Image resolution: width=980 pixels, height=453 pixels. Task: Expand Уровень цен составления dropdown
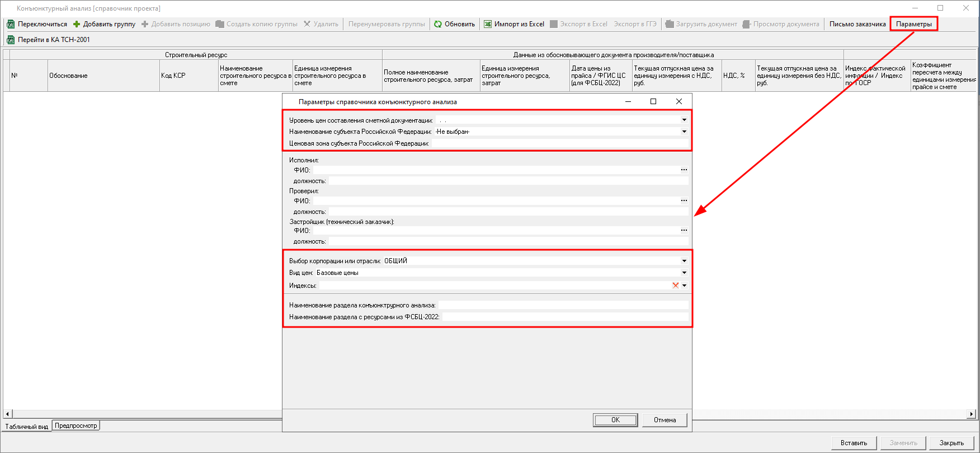[x=684, y=120]
